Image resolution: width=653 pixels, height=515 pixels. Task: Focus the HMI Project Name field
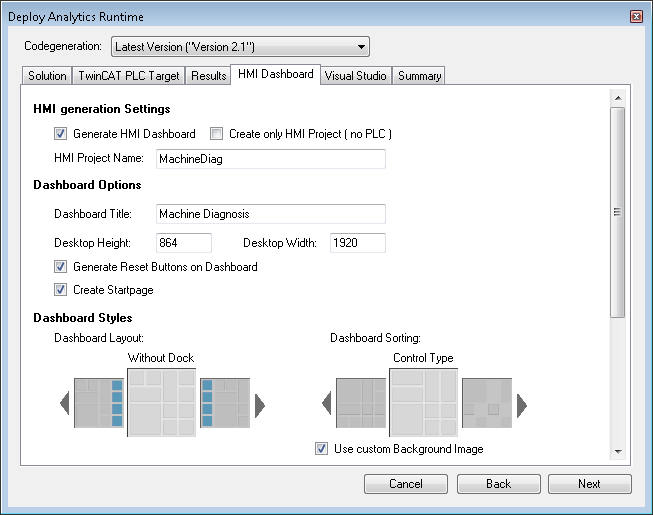271,159
